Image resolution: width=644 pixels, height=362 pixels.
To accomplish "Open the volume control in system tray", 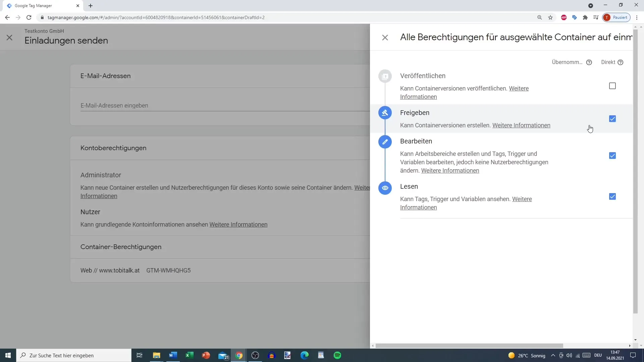I will pyautogui.click(x=569, y=355).
